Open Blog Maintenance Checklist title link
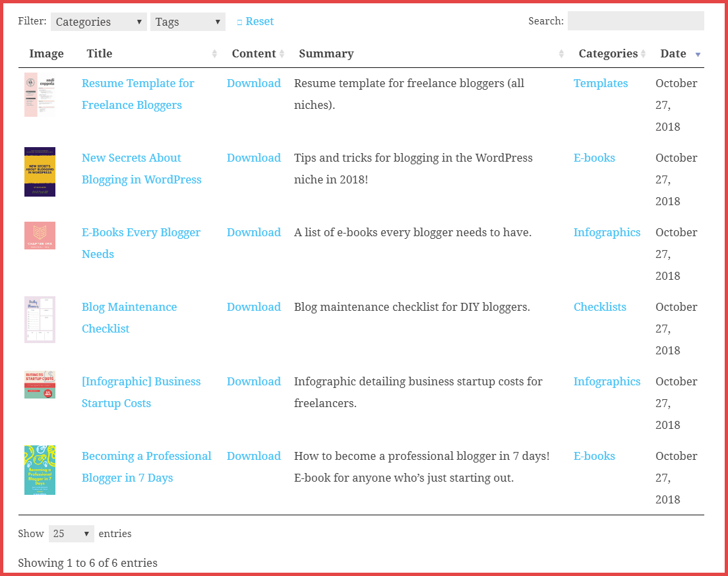728x576 pixels. [x=129, y=318]
